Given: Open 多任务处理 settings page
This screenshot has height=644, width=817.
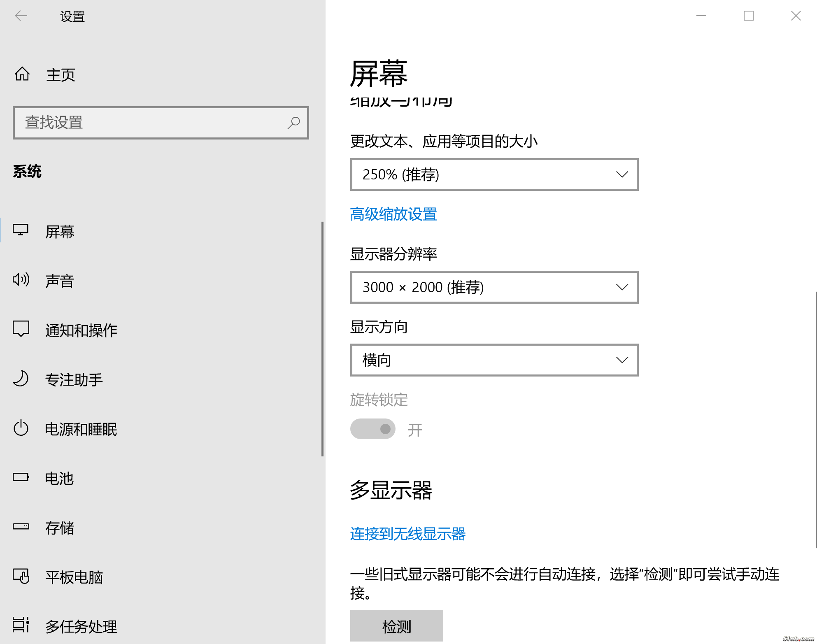Looking at the screenshot, I should [81, 626].
